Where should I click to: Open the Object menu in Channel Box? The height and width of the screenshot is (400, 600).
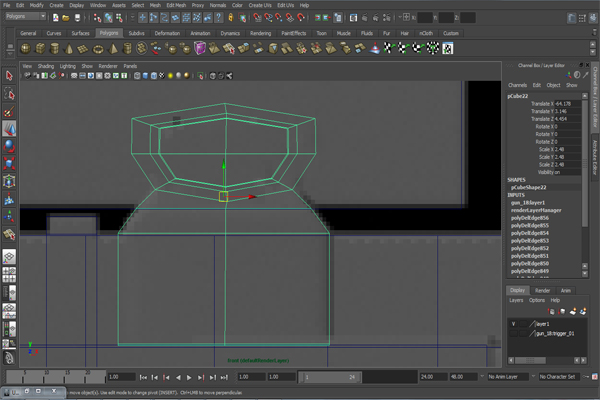tap(553, 85)
